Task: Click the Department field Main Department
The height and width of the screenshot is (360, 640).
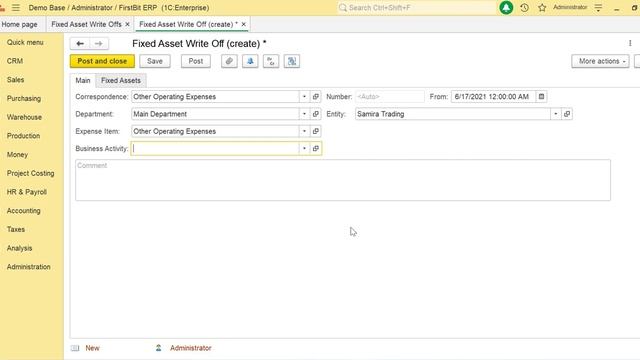Action: tap(215, 114)
